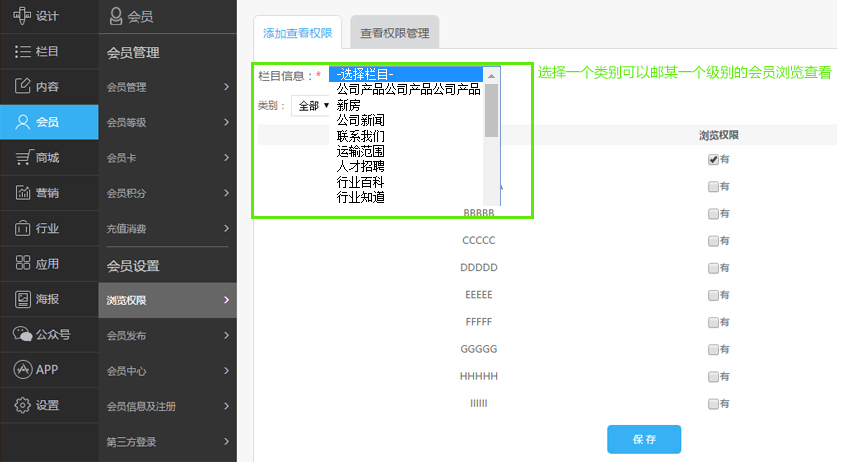Image resolution: width=845 pixels, height=464 pixels.
Task: Enable browsing permission for CCCCC row
Action: coord(713,241)
